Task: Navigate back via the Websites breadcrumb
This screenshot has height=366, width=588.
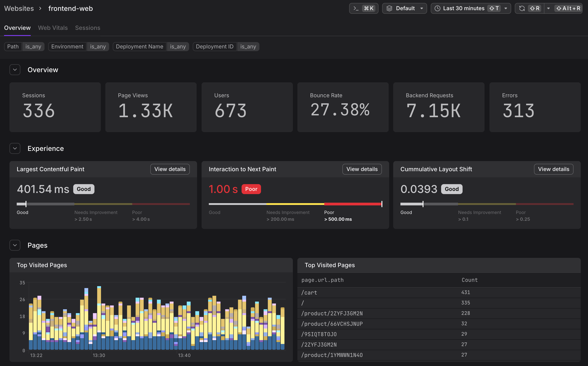Action: tap(19, 8)
